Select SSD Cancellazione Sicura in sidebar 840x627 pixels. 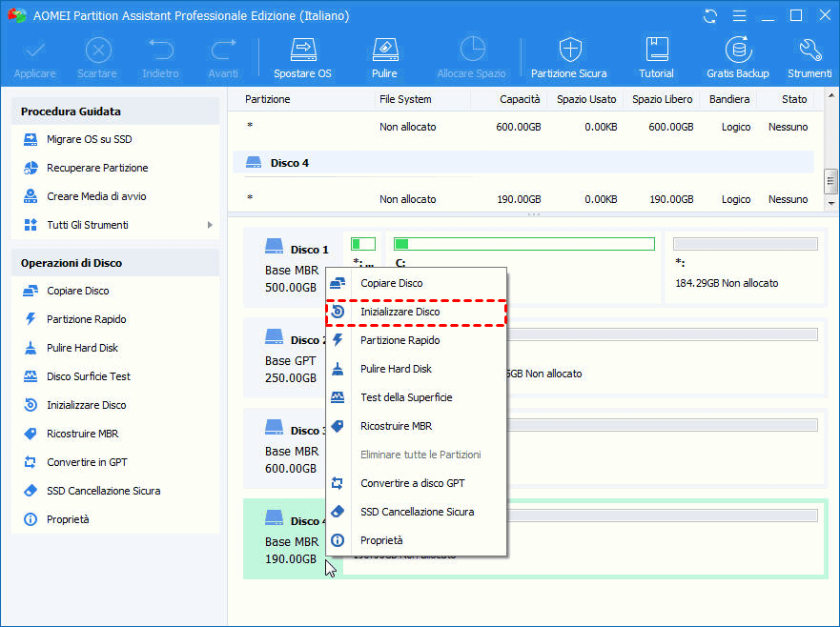103,491
